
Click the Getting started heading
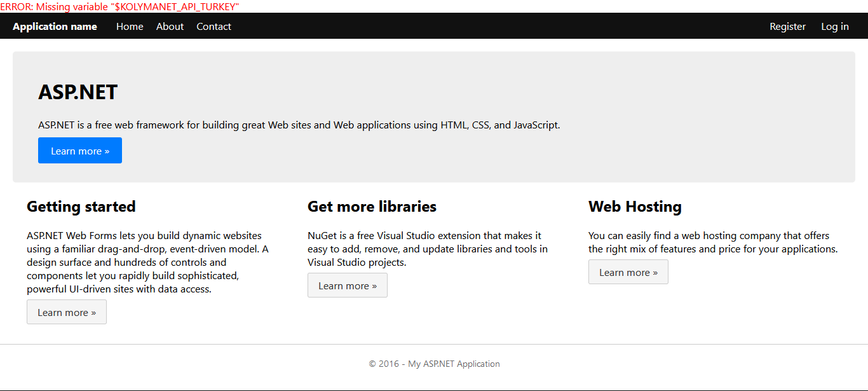click(x=81, y=207)
